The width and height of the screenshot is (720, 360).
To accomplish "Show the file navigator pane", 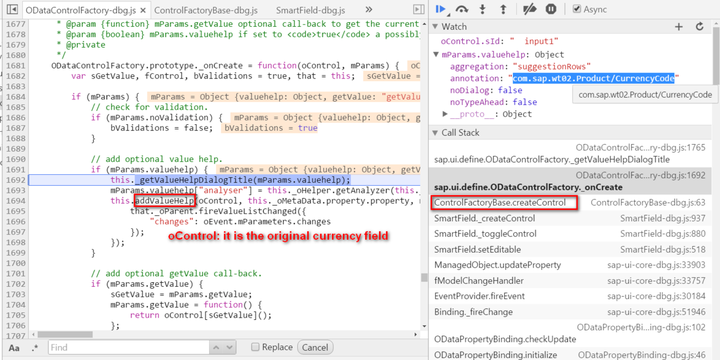I will [12, 9].
